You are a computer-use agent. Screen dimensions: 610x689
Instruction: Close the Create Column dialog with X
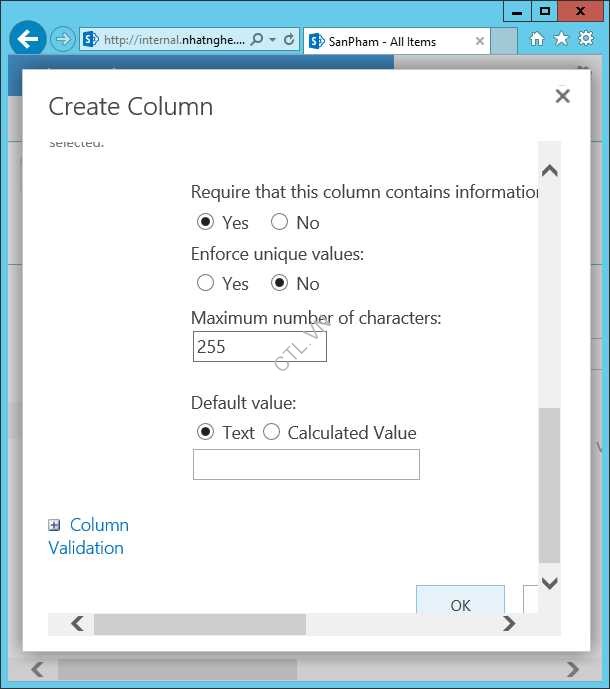click(562, 96)
